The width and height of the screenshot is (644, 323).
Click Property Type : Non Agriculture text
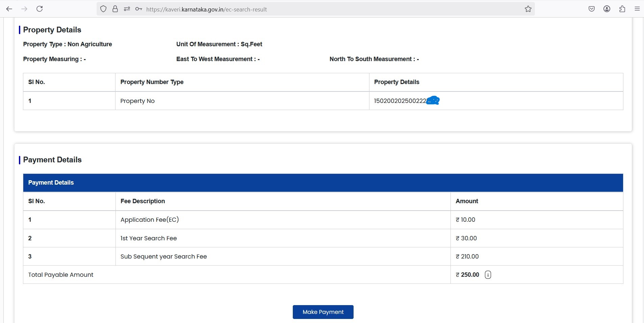click(x=68, y=44)
